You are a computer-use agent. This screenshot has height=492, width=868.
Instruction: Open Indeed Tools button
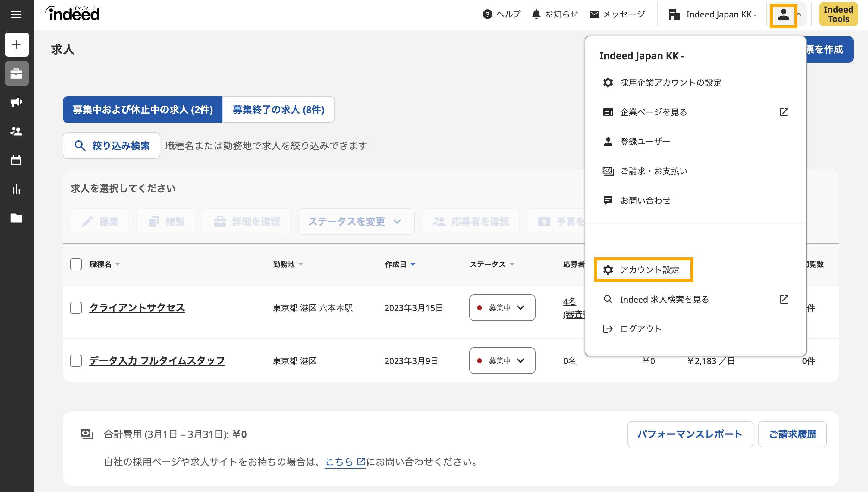(838, 14)
